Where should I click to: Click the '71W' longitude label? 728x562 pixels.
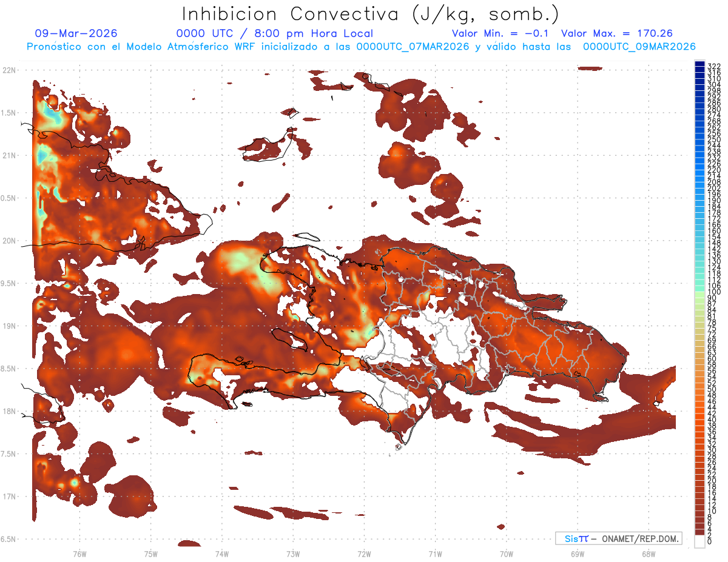pos(435,554)
